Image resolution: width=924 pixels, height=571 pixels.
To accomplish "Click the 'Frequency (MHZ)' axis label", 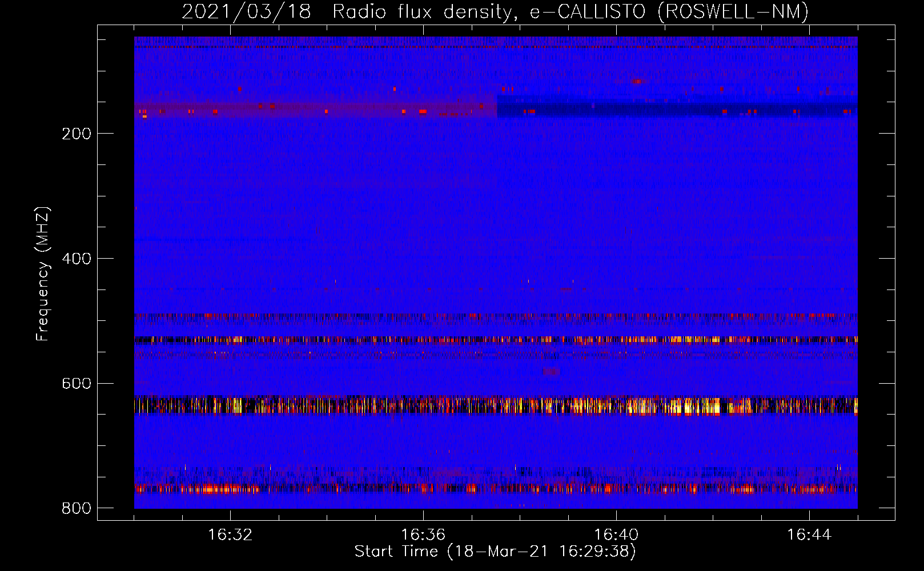I will 43,274.
